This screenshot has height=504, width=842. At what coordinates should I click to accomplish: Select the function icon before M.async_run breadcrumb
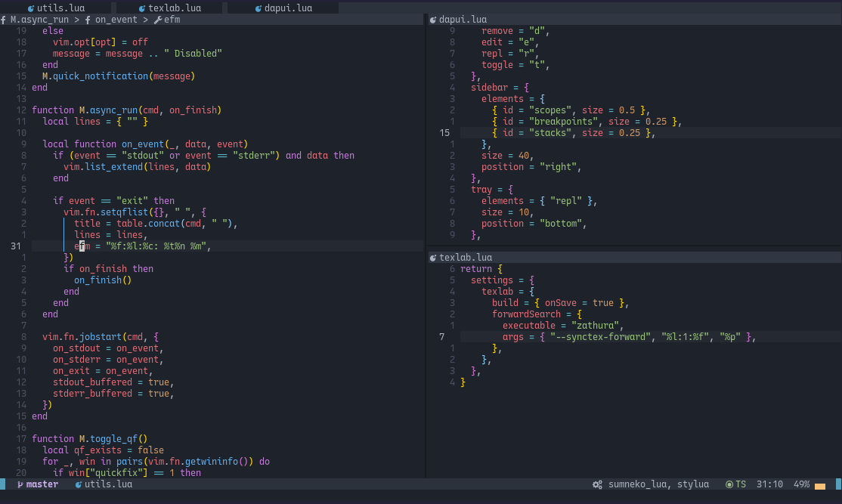coord(4,20)
